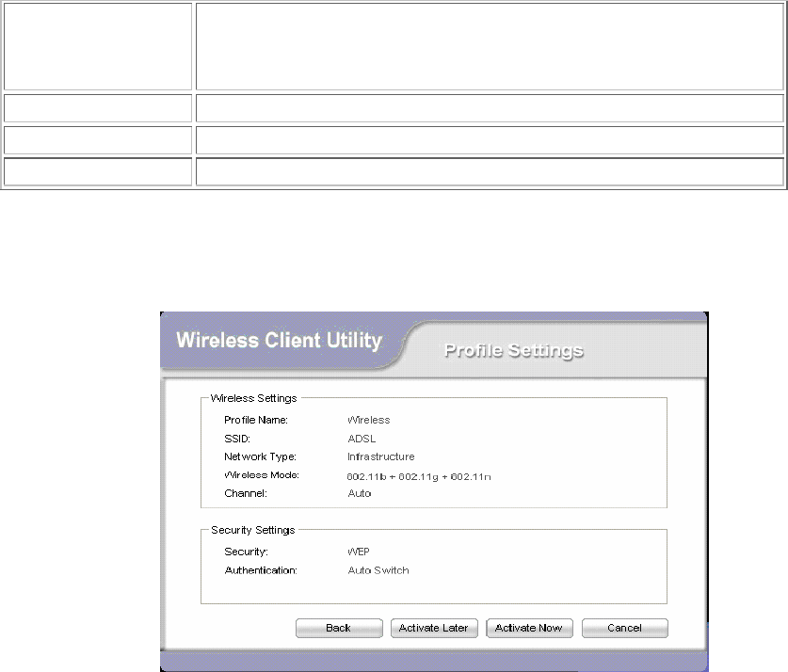Image resolution: width=788 pixels, height=672 pixels.
Task: Click the SSID value "ADSL"
Action: click(x=362, y=439)
